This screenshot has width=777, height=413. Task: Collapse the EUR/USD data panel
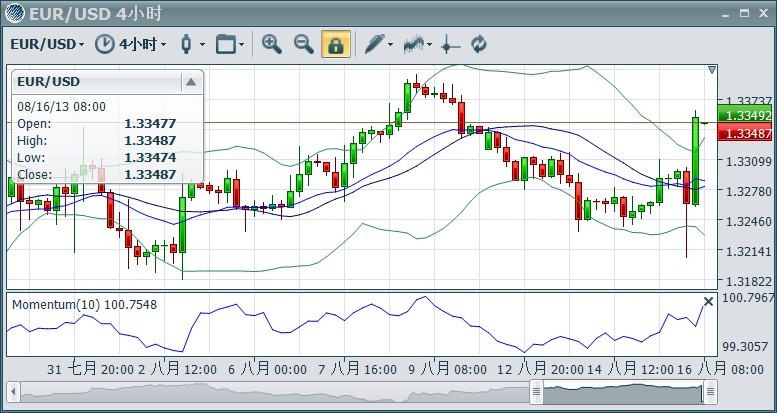click(x=191, y=82)
